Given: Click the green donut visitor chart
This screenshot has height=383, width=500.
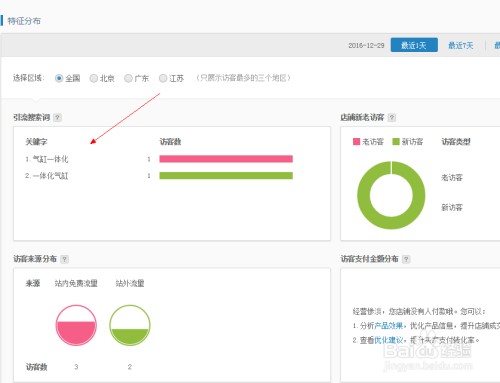Looking at the screenshot, I should click(x=391, y=195).
